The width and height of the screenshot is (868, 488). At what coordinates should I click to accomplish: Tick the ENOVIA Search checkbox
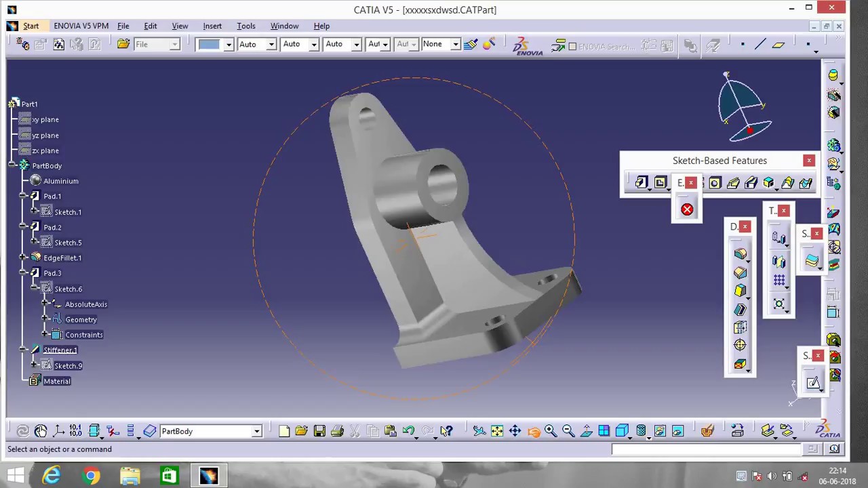pos(572,47)
